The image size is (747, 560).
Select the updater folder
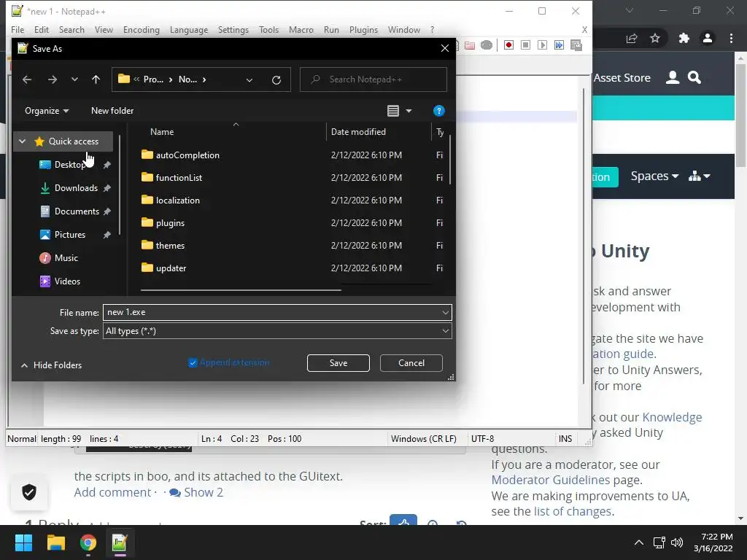pyautogui.click(x=171, y=268)
